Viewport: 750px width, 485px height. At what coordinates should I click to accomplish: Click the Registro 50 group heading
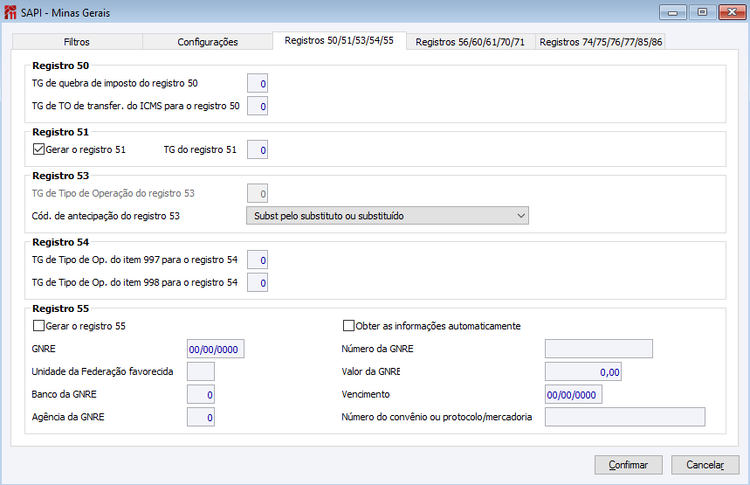click(x=61, y=66)
